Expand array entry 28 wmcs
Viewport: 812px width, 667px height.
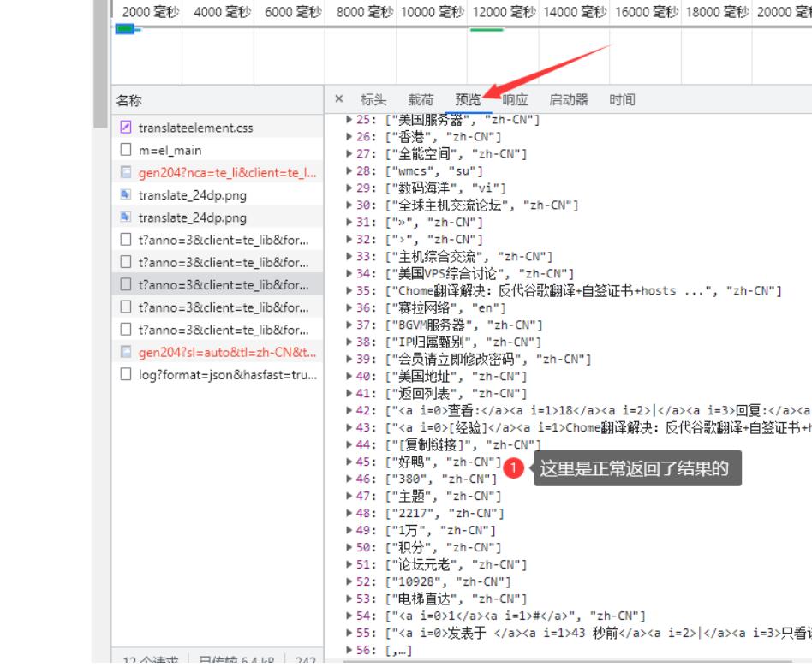click(x=349, y=171)
